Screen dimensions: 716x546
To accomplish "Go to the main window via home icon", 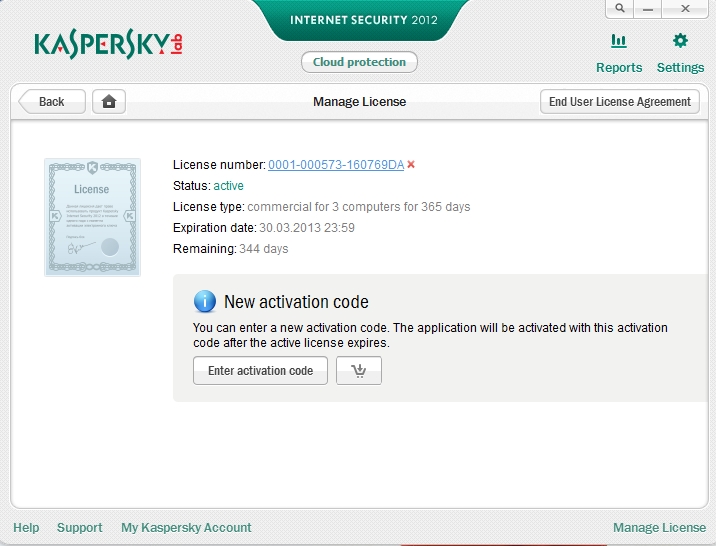I will pos(109,101).
